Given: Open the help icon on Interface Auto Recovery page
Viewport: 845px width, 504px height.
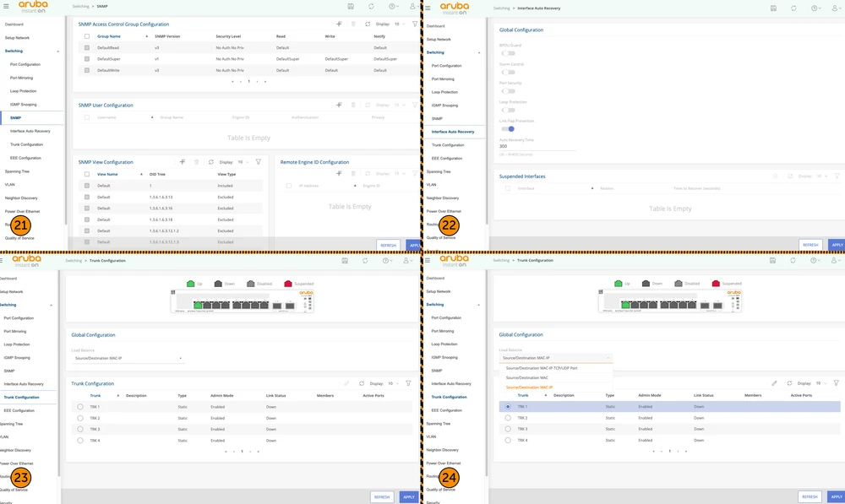Looking at the screenshot, I should pos(815,8).
